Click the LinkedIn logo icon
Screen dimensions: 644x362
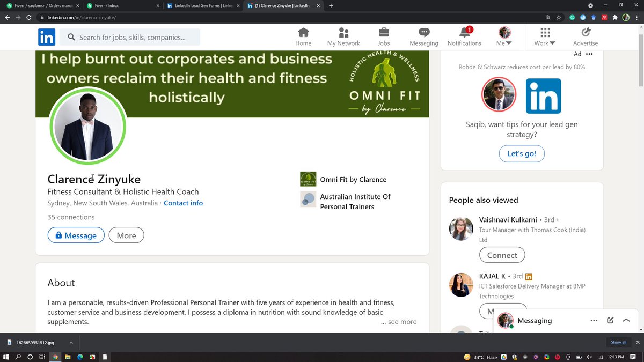47,37
